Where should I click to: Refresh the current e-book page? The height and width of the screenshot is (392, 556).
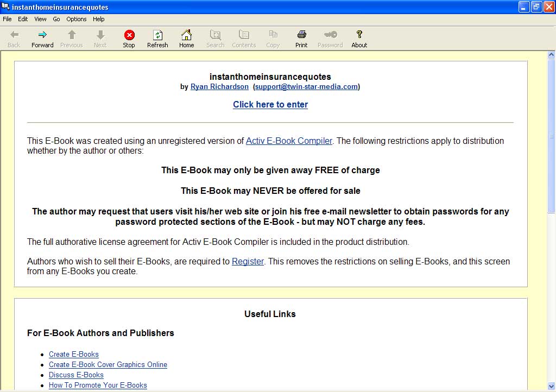(157, 35)
